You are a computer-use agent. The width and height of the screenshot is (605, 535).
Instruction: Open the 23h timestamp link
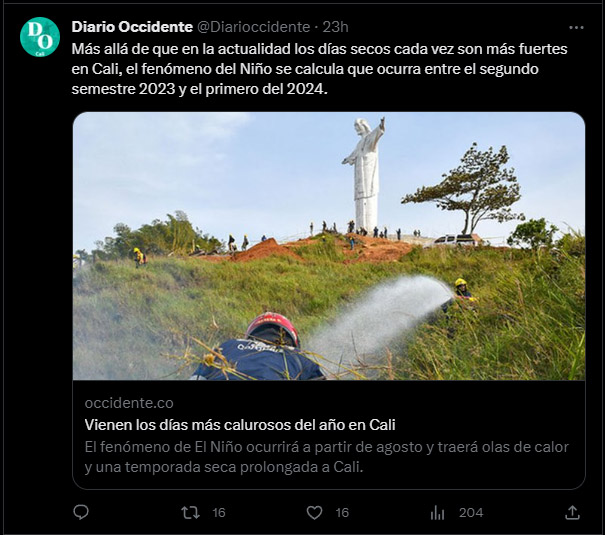335,27
